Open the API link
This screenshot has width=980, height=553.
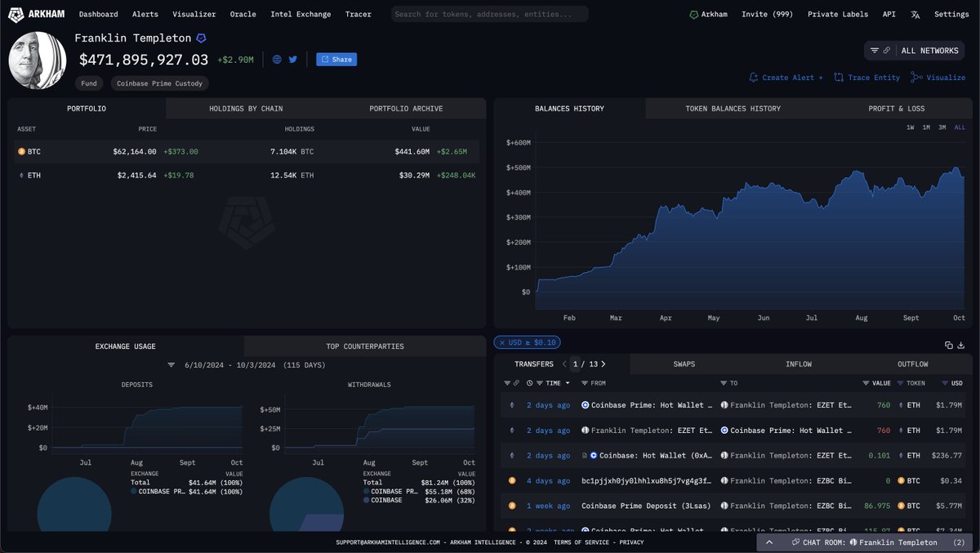889,14
